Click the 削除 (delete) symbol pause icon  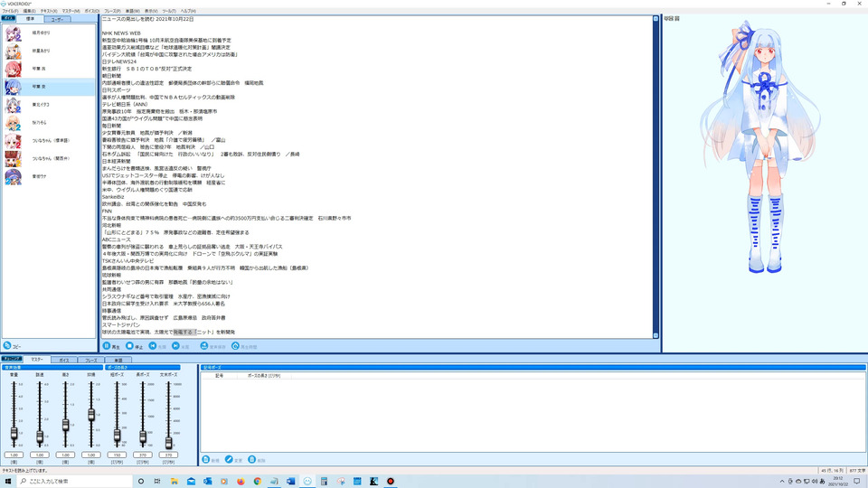[252, 460]
